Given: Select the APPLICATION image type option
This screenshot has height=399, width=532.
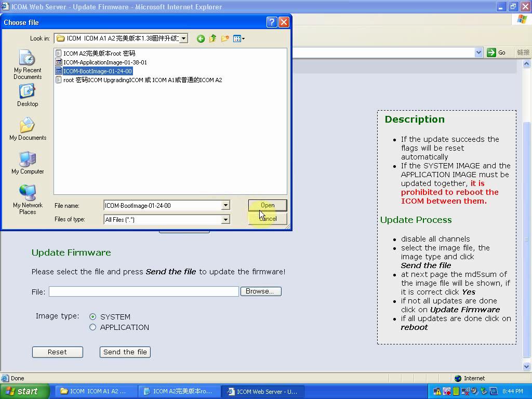Looking at the screenshot, I should pos(93,327).
